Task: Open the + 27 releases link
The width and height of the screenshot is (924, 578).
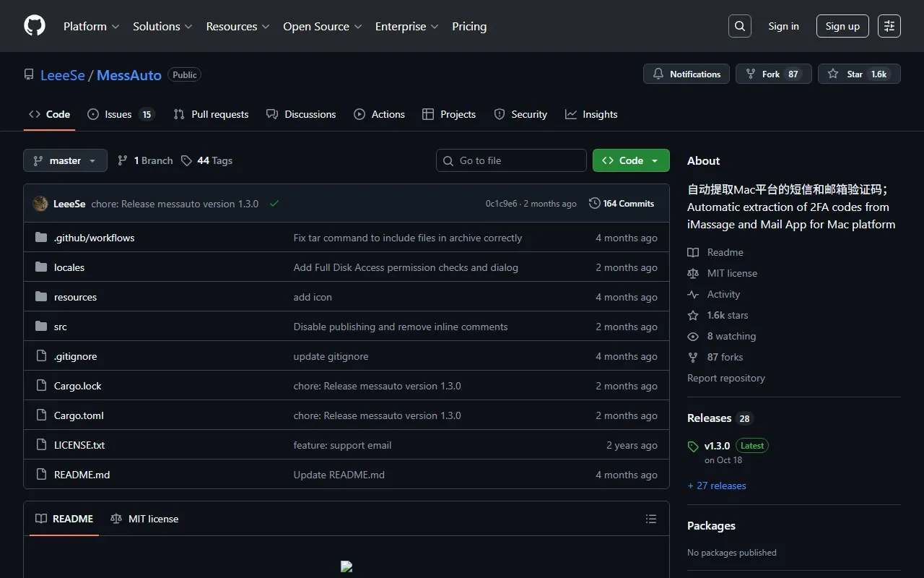Action: point(717,486)
